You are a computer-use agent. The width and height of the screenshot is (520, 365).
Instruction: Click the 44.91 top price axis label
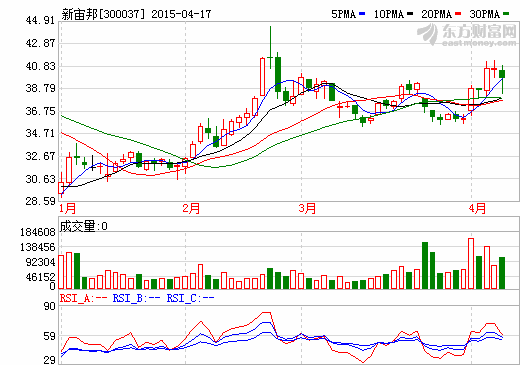[x=40, y=20]
